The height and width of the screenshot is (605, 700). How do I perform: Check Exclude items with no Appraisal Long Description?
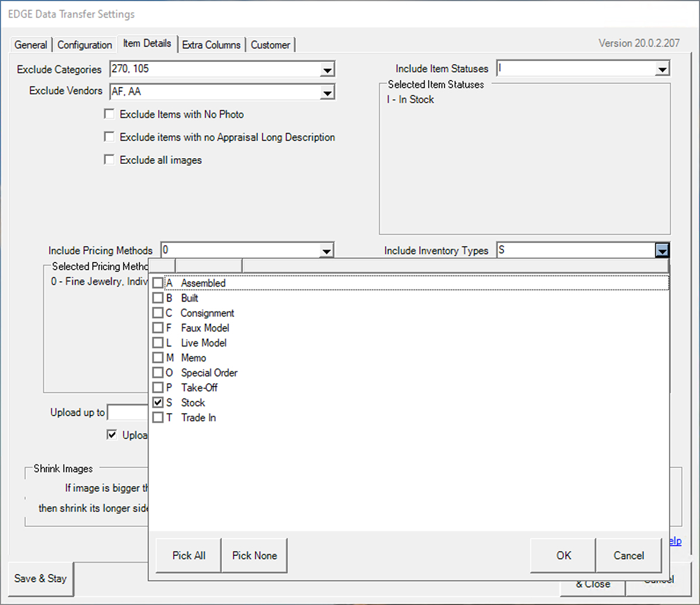[109, 137]
